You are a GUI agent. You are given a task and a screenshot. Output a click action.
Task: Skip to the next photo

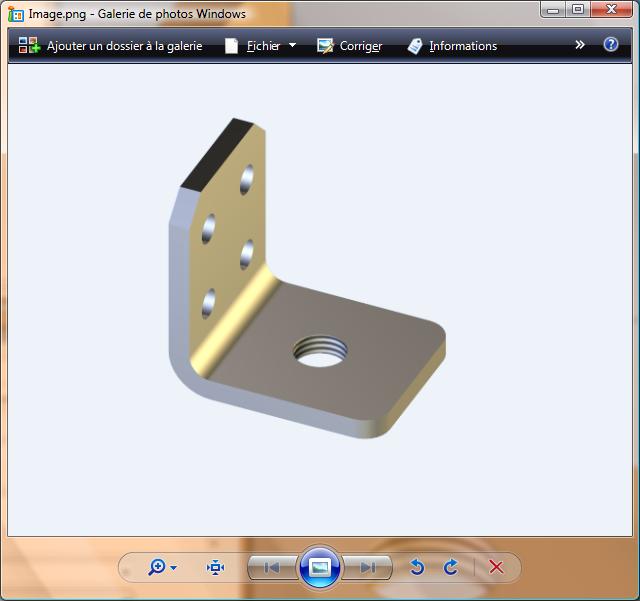click(367, 567)
